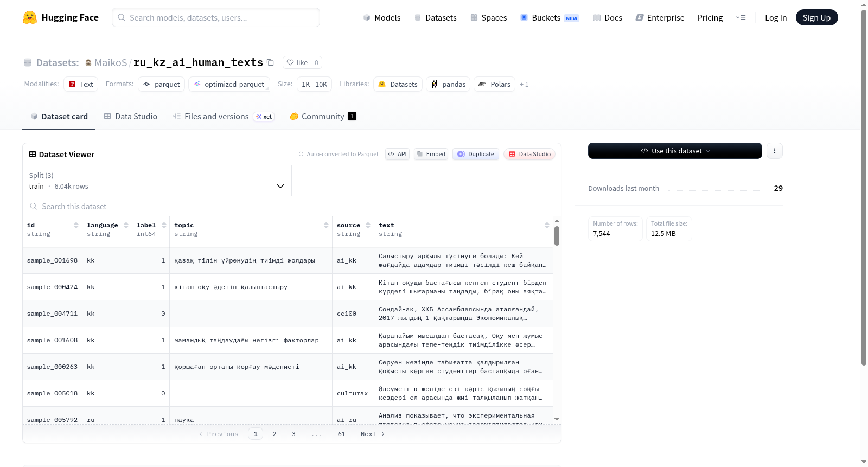Screen dimensions: 868x467
Task: Click the Text modality tag
Action: 81,84
